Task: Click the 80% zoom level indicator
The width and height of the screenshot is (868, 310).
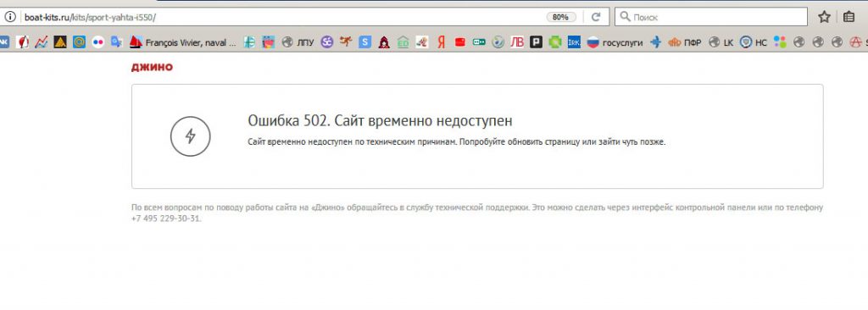Action: click(x=561, y=17)
